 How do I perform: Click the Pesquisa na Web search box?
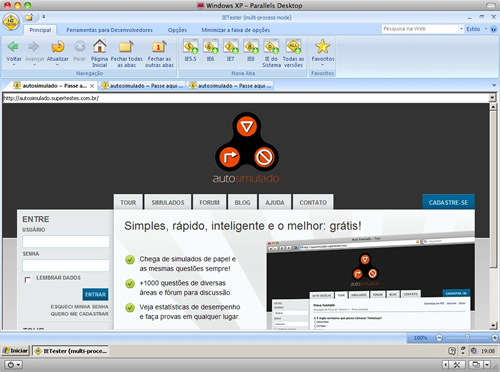pyautogui.click(x=420, y=29)
